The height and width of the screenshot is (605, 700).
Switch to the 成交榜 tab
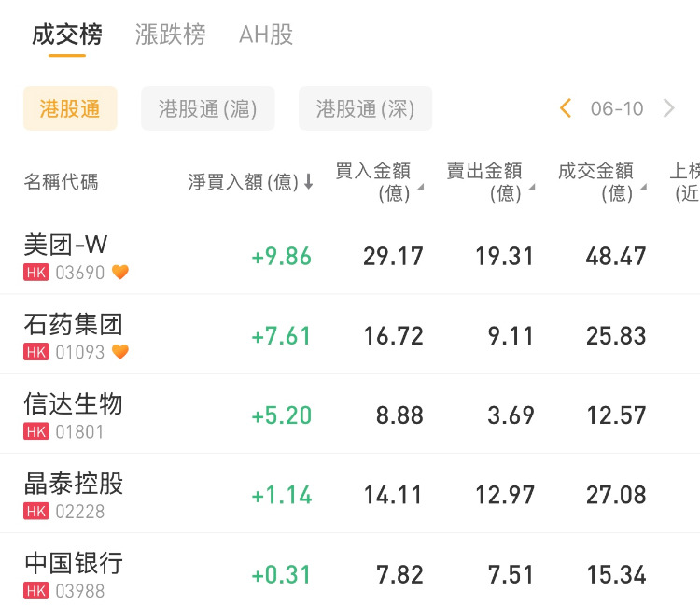(x=67, y=35)
